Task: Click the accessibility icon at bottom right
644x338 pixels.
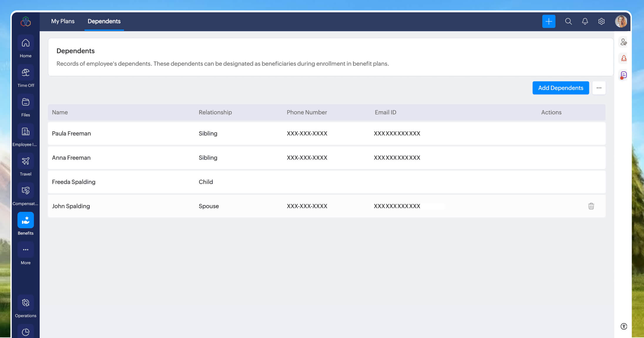Action: click(623, 326)
